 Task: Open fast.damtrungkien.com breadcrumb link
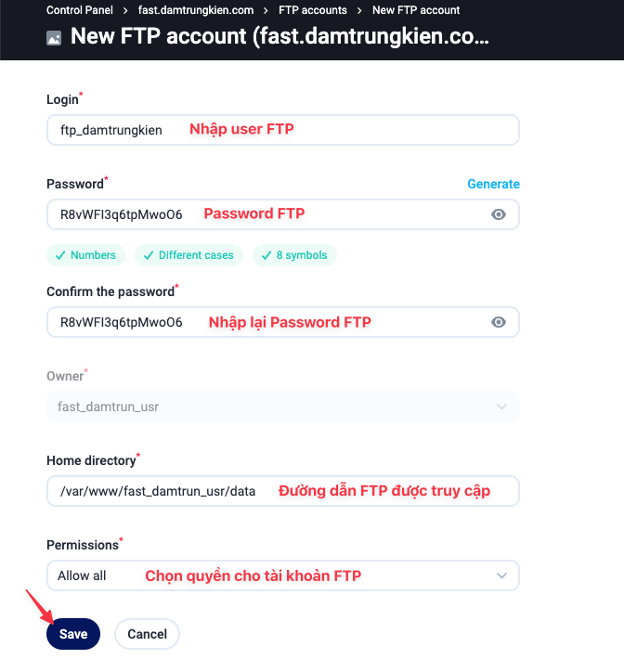click(196, 10)
